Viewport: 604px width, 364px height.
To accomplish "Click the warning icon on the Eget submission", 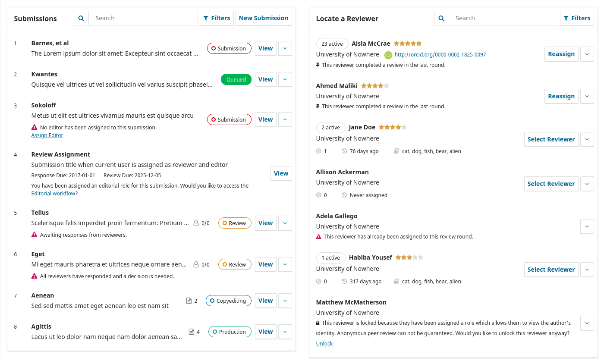I will pos(34,276).
